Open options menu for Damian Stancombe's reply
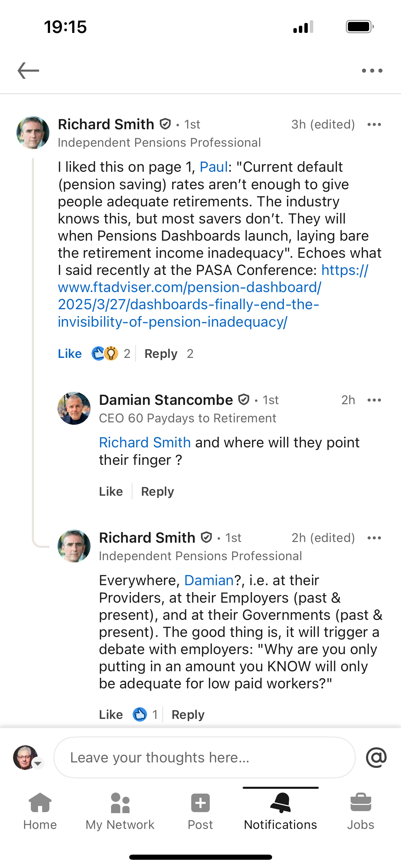The width and height of the screenshot is (401, 868). tap(374, 400)
